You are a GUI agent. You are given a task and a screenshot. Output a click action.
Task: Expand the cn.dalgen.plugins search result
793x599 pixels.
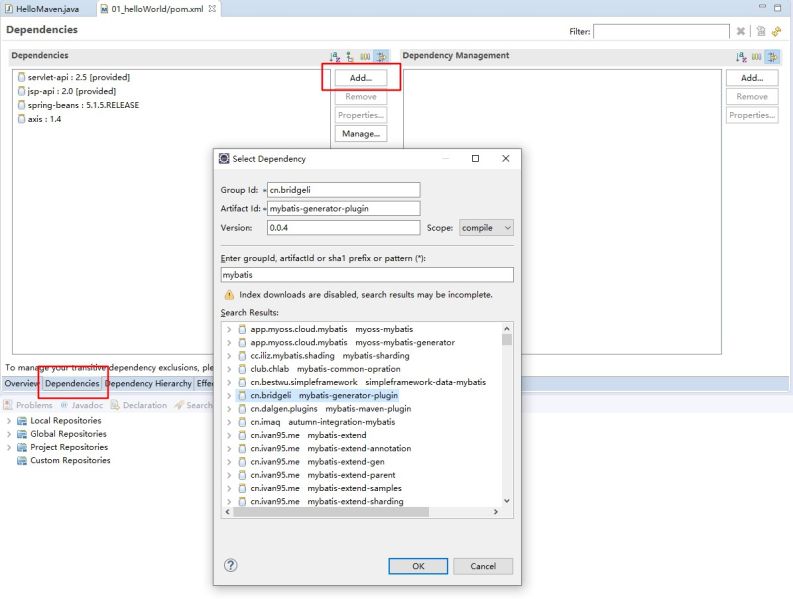coord(229,409)
